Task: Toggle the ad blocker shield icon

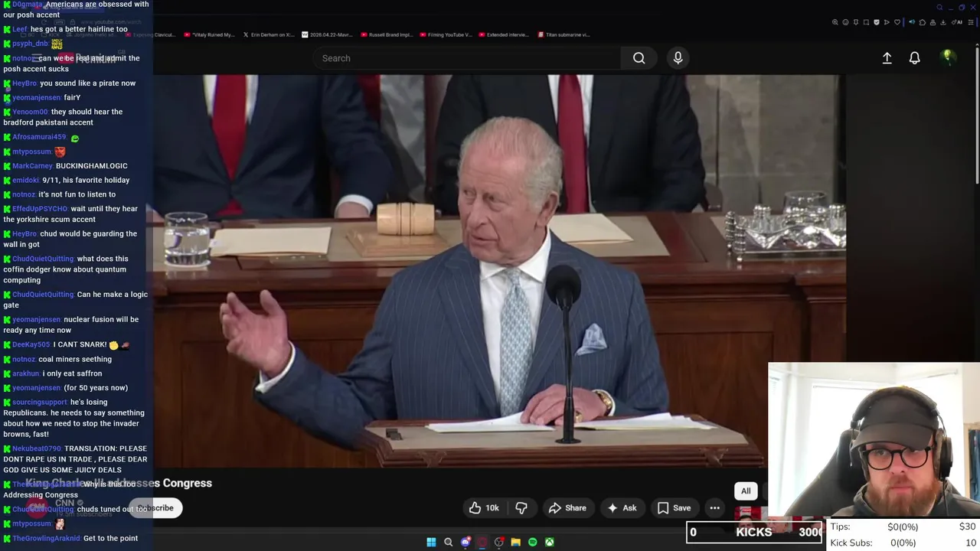Action: pyautogui.click(x=877, y=22)
